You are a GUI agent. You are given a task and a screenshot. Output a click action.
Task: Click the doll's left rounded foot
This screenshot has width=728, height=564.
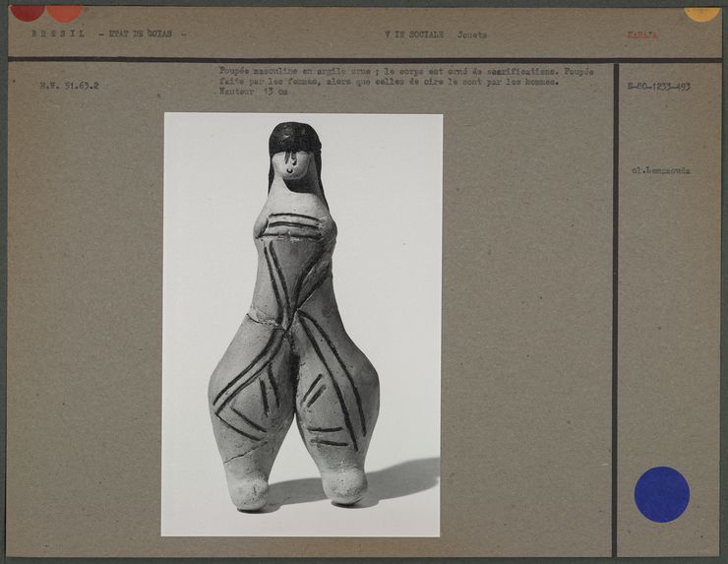coord(246,488)
